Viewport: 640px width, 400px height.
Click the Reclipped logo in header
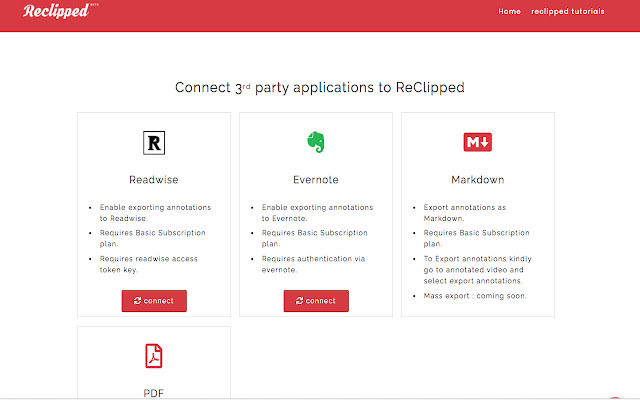pos(60,11)
